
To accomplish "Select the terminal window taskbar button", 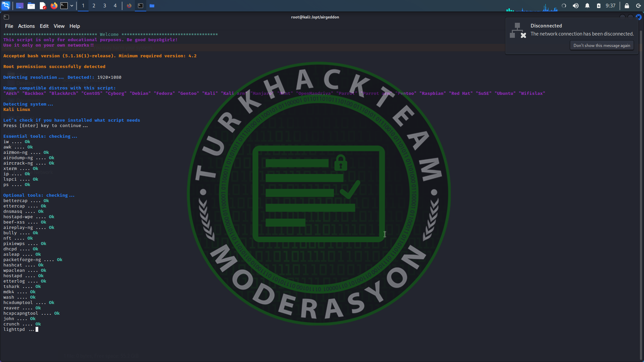I will pyautogui.click(x=141, y=6).
